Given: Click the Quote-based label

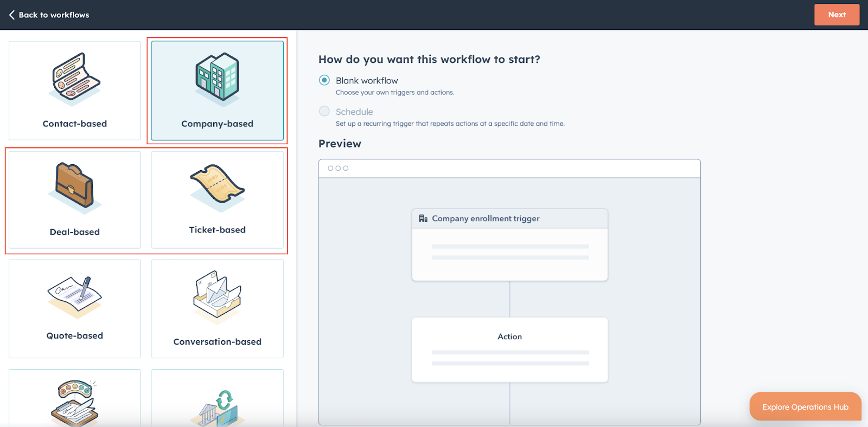Looking at the screenshot, I should [x=75, y=335].
